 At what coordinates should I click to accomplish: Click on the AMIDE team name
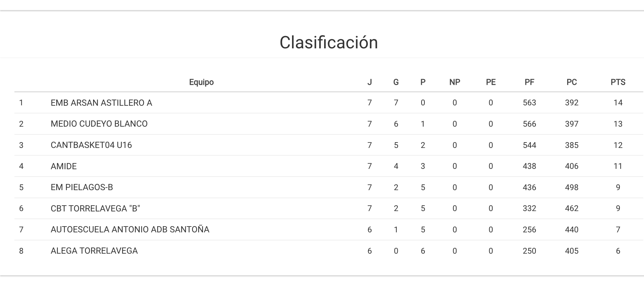64,166
